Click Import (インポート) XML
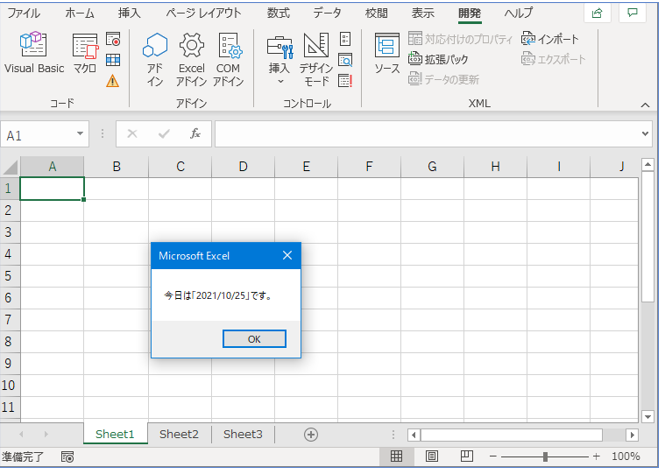Image resolution: width=663 pixels, height=471 pixels. (x=550, y=39)
